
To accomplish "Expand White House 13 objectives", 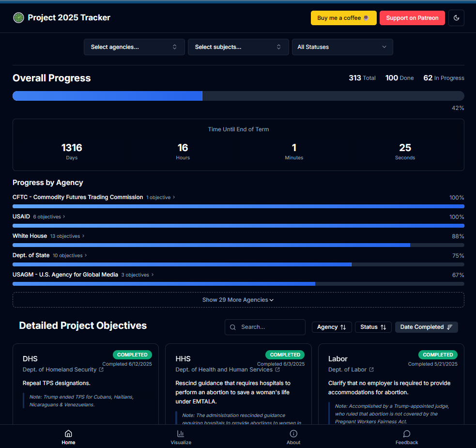I will pyautogui.click(x=67, y=236).
